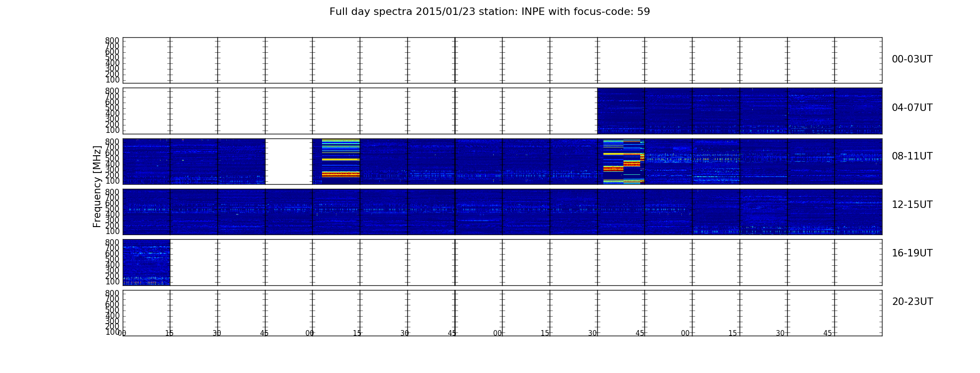Select the "08-11UT" row label
980x373 pixels.
coord(912,156)
